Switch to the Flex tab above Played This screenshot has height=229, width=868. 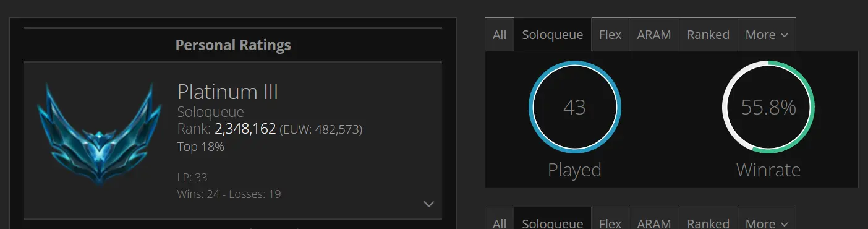(610, 35)
